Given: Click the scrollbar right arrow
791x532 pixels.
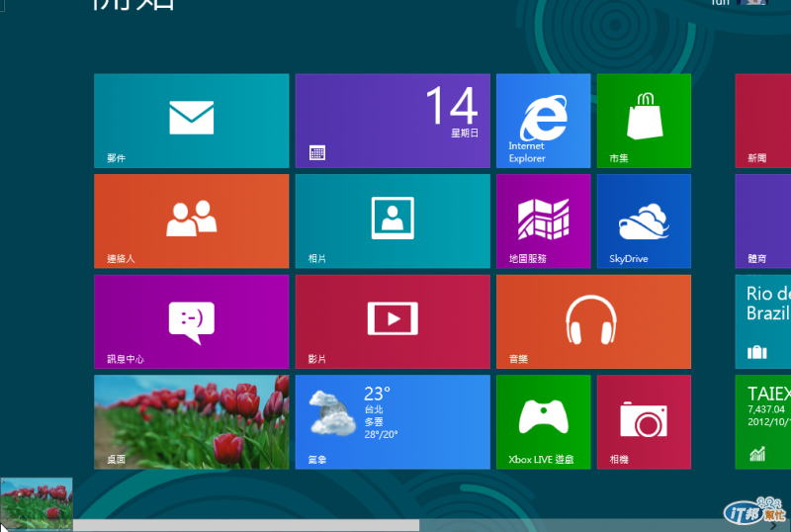Looking at the screenshot, I should tap(774, 525).
